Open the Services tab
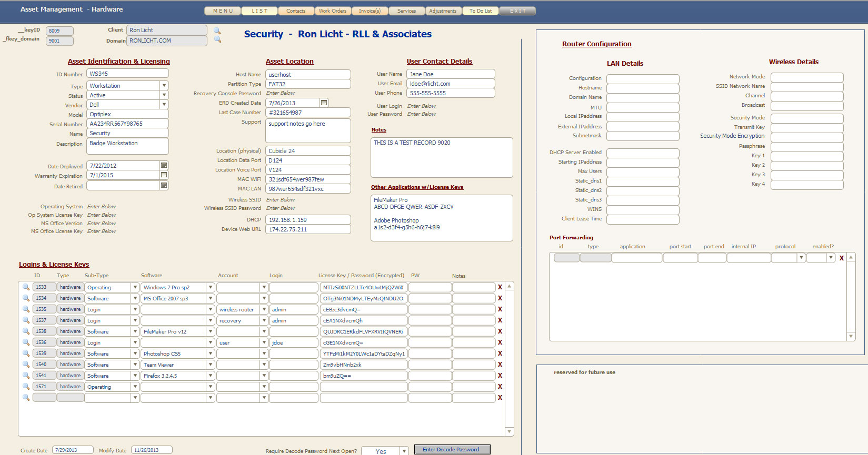Screen dimensions: 868x455 point(406,11)
